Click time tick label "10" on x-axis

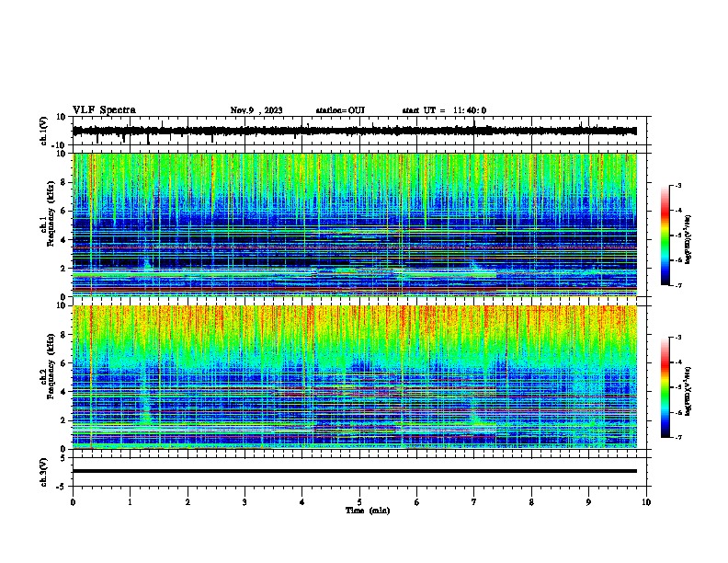(646, 502)
